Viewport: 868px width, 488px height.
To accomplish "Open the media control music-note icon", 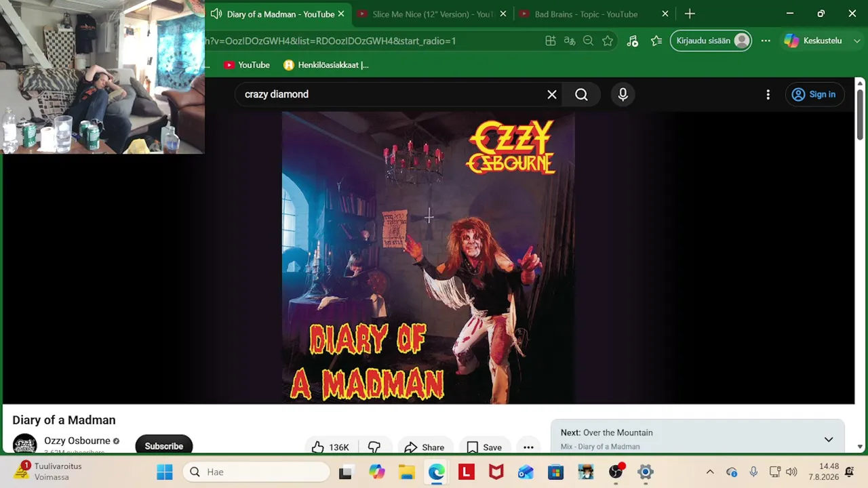I will coord(632,41).
